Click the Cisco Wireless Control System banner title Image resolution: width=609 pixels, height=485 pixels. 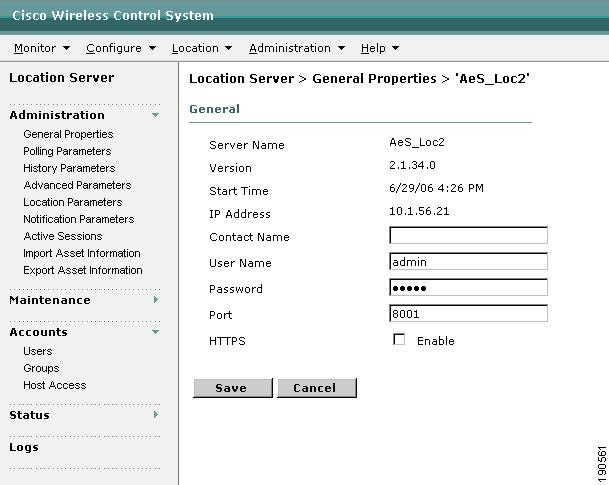coord(113,16)
